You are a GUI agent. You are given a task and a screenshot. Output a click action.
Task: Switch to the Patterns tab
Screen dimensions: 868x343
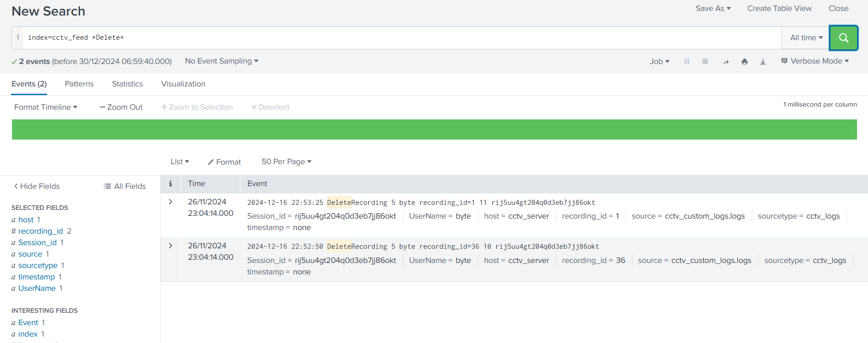click(79, 84)
